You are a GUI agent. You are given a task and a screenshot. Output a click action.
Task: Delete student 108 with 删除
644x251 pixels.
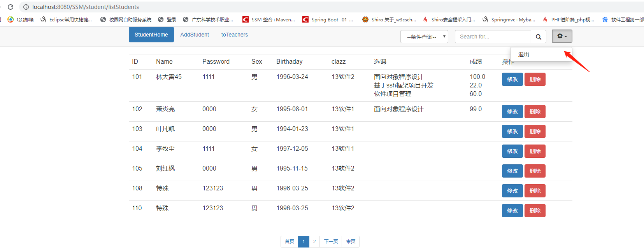tap(535, 191)
